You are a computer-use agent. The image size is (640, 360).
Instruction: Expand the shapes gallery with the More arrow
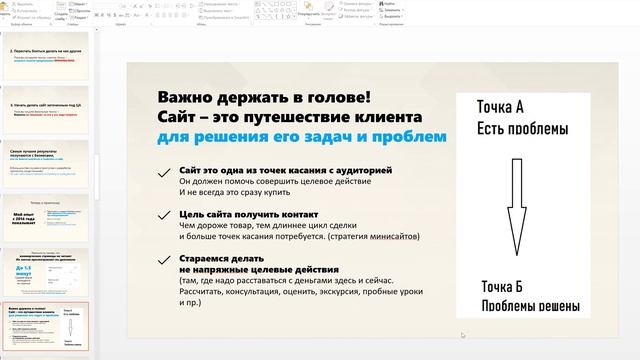295,16
